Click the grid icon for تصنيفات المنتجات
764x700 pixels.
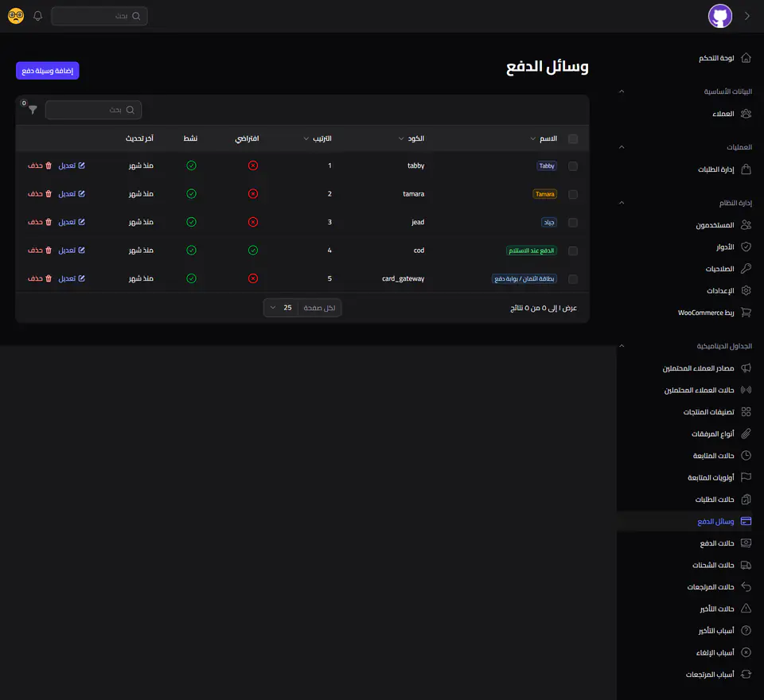coord(746,411)
